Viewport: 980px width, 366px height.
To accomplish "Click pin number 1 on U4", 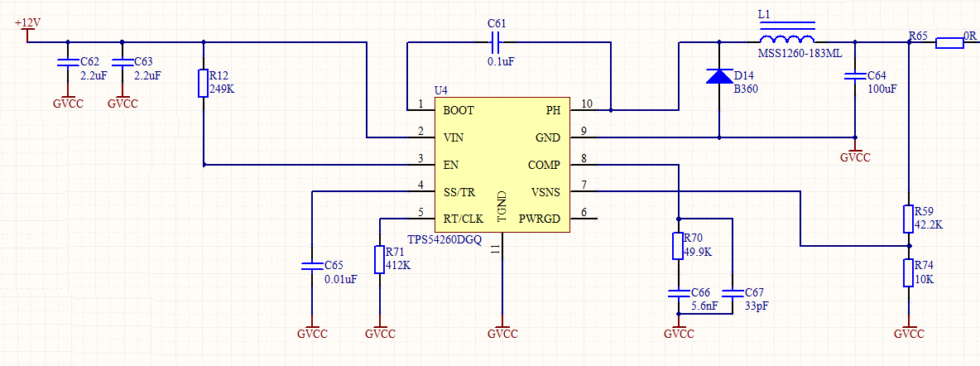I will tap(421, 104).
